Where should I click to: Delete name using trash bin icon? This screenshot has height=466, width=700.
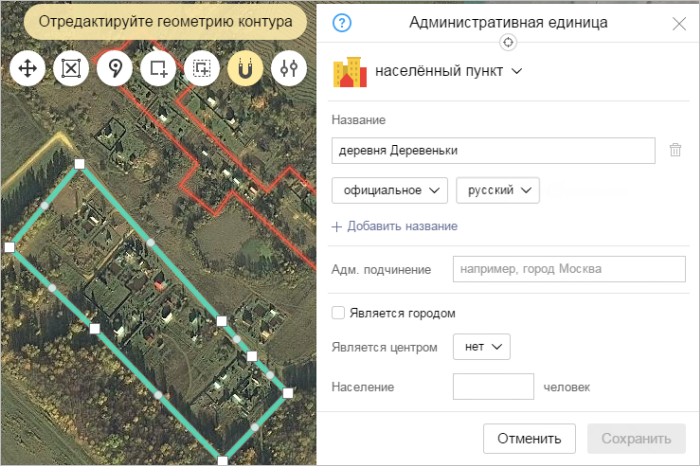(x=675, y=150)
